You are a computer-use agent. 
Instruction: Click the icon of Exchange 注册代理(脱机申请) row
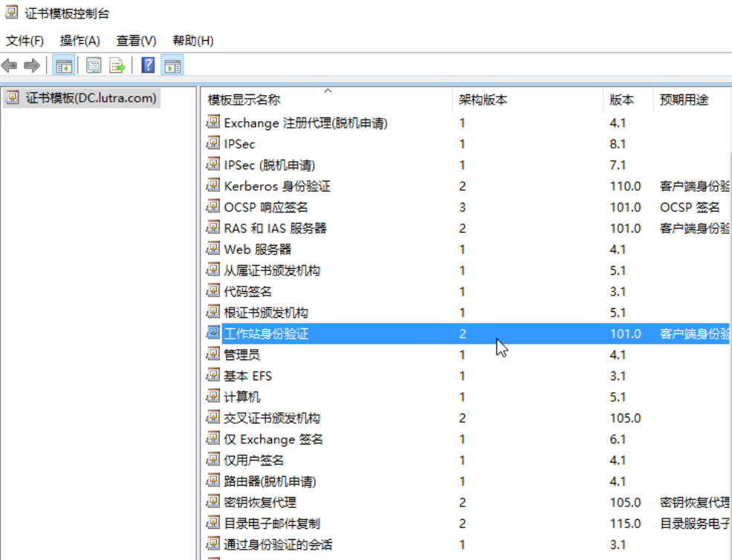(213, 123)
